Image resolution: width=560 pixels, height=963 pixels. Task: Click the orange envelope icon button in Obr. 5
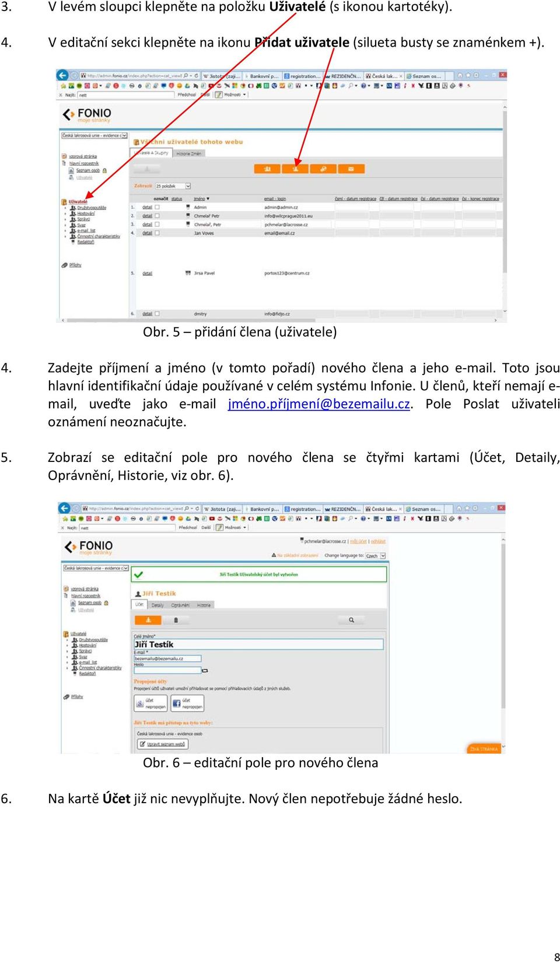(x=351, y=169)
